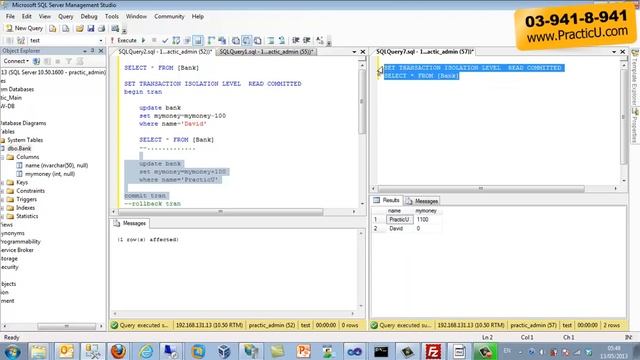
Task: Open Firefox from the taskbar
Action: (118, 351)
